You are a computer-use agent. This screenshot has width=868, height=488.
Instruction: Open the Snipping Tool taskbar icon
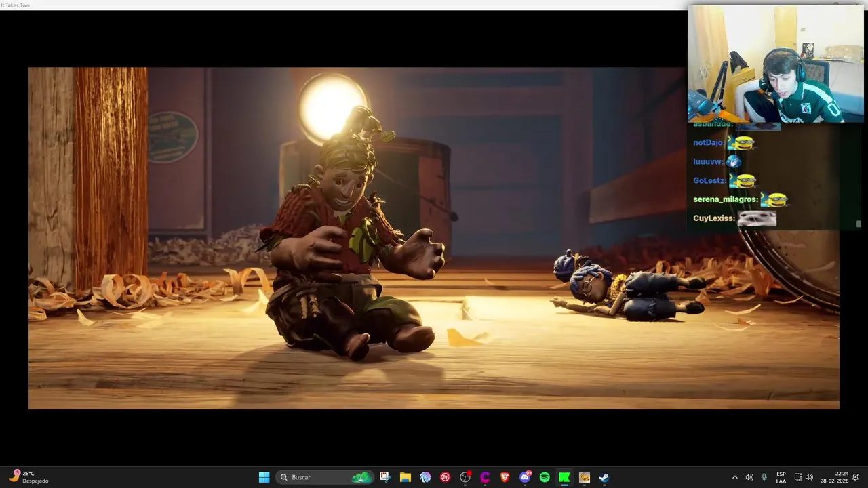click(x=385, y=477)
